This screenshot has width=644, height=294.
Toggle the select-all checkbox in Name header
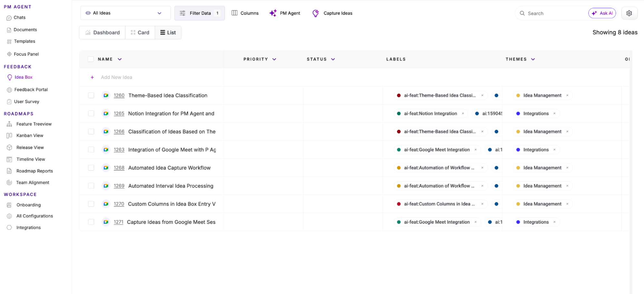[x=91, y=59]
